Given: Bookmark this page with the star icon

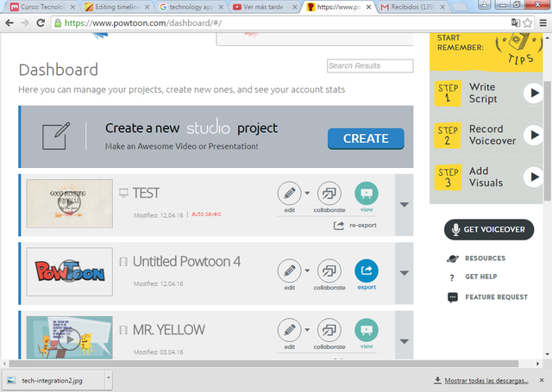Looking at the screenshot, I should pos(527,23).
